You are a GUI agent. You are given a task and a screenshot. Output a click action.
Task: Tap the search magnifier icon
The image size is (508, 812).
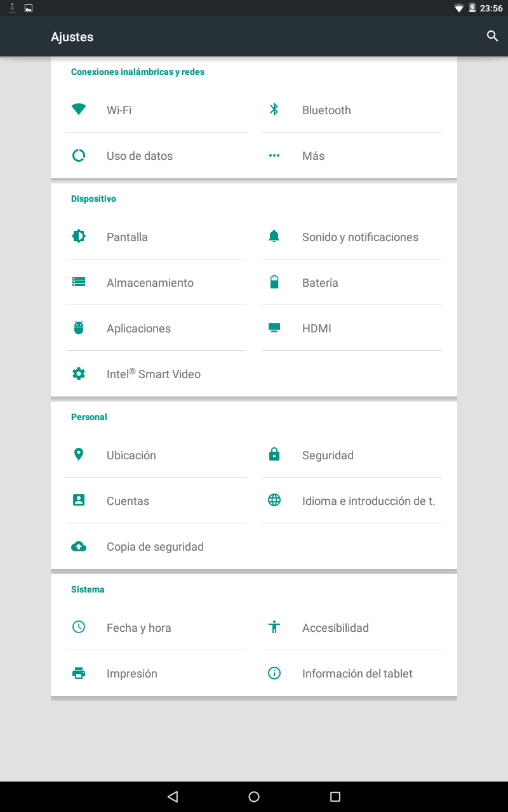click(x=492, y=36)
